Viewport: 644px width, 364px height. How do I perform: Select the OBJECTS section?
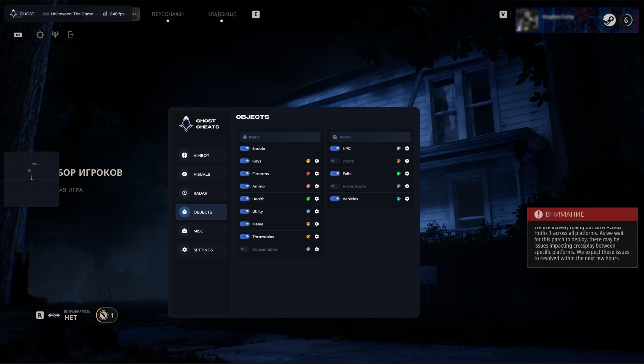(x=201, y=212)
